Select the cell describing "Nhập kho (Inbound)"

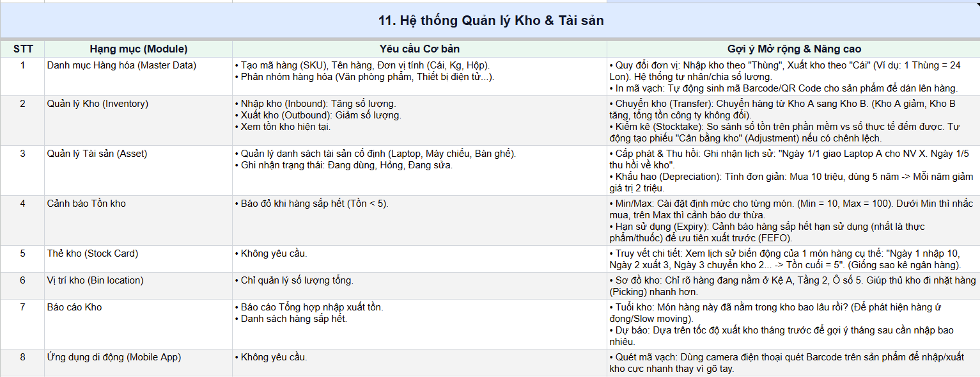(419, 121)
